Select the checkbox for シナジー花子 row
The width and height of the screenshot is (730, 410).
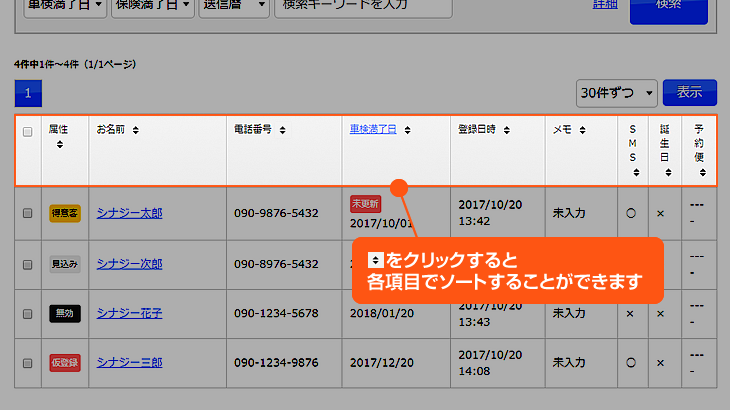coord(28,313)
